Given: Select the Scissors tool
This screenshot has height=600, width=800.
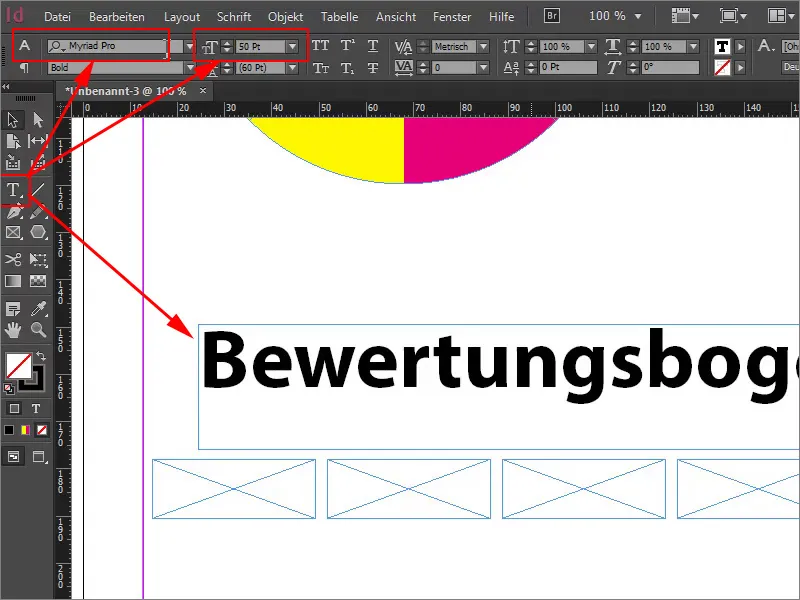Looking at the screenshot, I should tap(13, 259).
